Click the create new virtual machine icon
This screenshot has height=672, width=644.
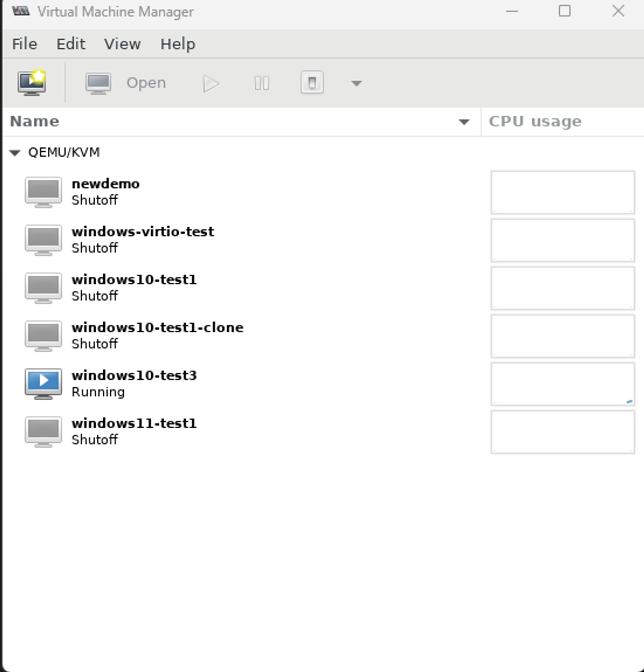tap(32, 83)
